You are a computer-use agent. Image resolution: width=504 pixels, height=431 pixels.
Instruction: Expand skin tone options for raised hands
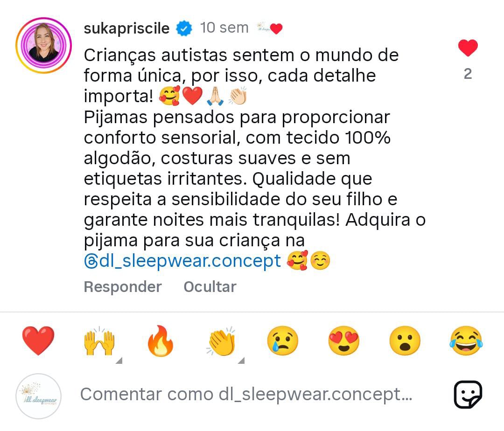119,361
